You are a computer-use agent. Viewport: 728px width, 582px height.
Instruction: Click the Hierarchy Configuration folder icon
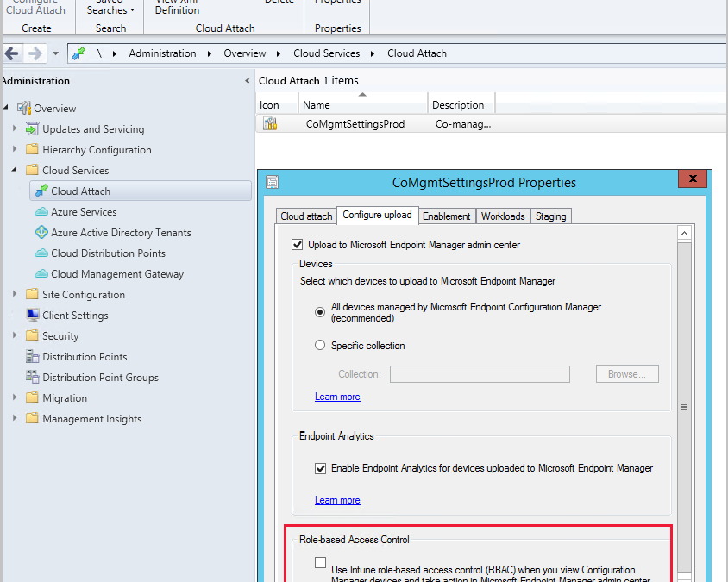point(32,149)
